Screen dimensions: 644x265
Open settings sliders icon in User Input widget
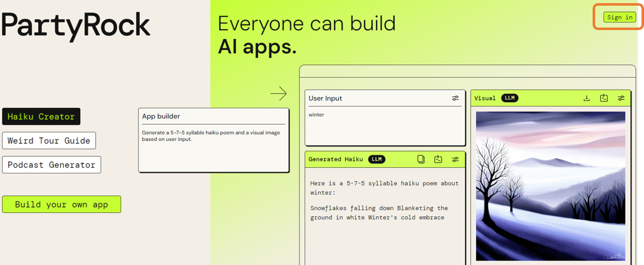point(455,98)
